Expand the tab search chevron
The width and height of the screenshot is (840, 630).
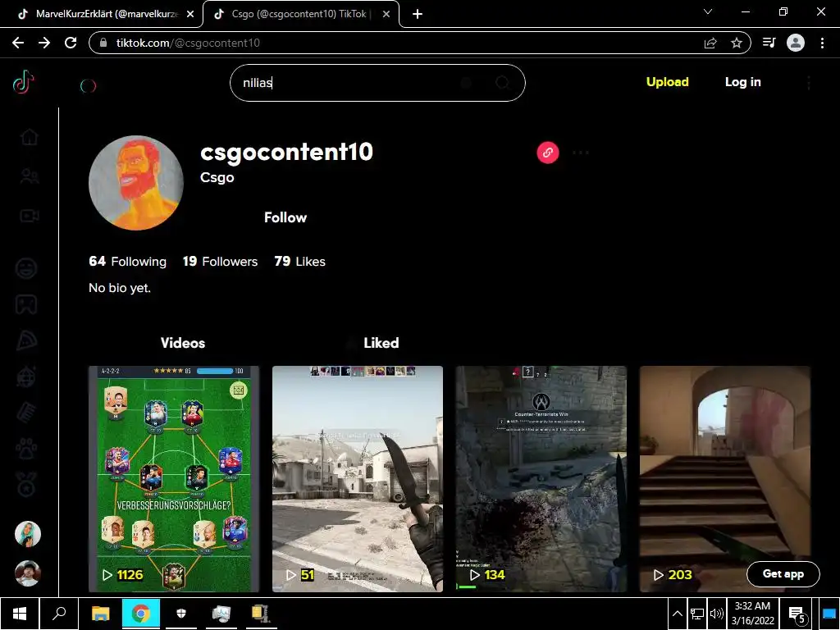(x=708, y=11)
